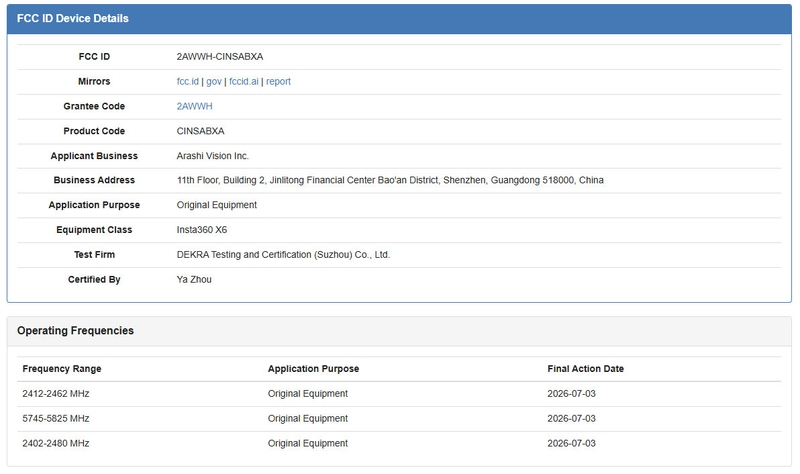Open the fcc.id mirror link
The height and width of the screenshot is (474, 800).
188,82
